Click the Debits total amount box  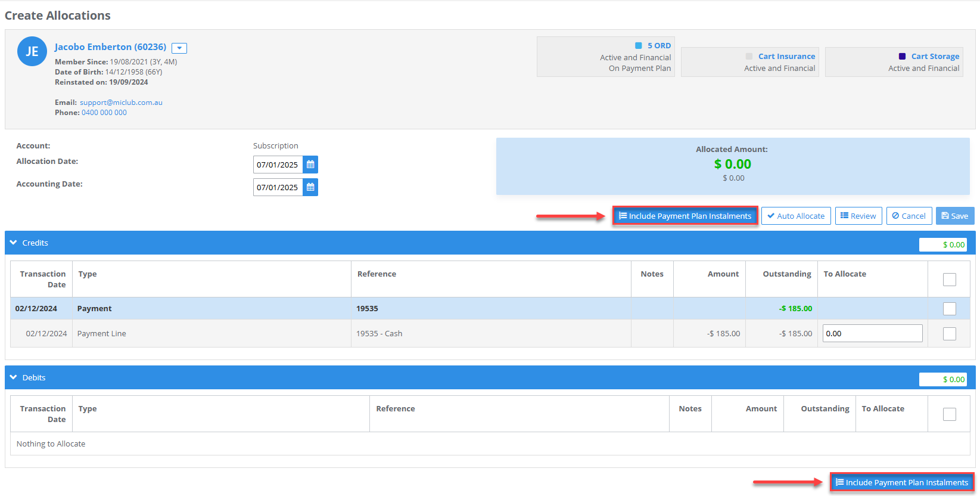[943, 379]
